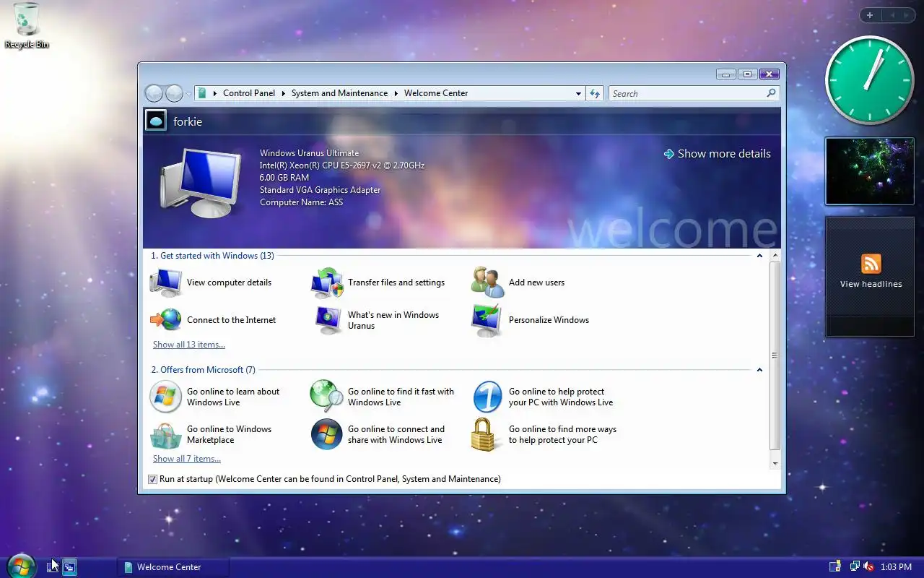The height and width of the screenshot is (578, 924).
Task: Click the search magnifier icon
Action: pyautogui.click(x=771, y=93)
